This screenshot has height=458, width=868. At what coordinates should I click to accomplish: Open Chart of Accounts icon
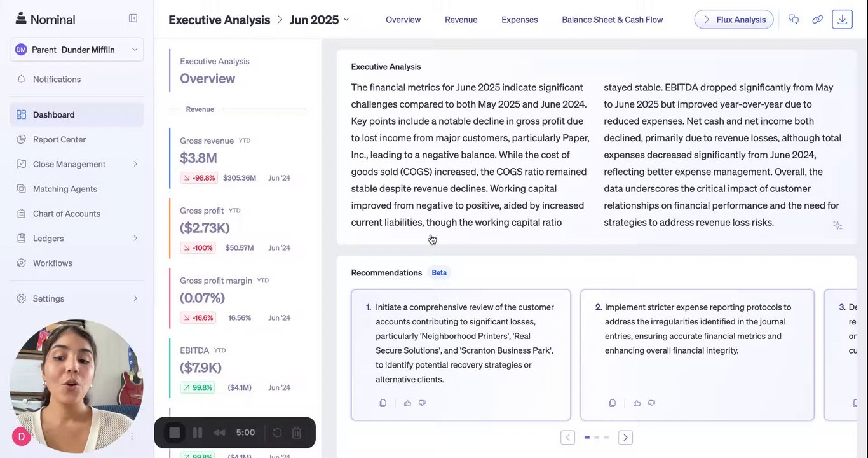(22, 214)
